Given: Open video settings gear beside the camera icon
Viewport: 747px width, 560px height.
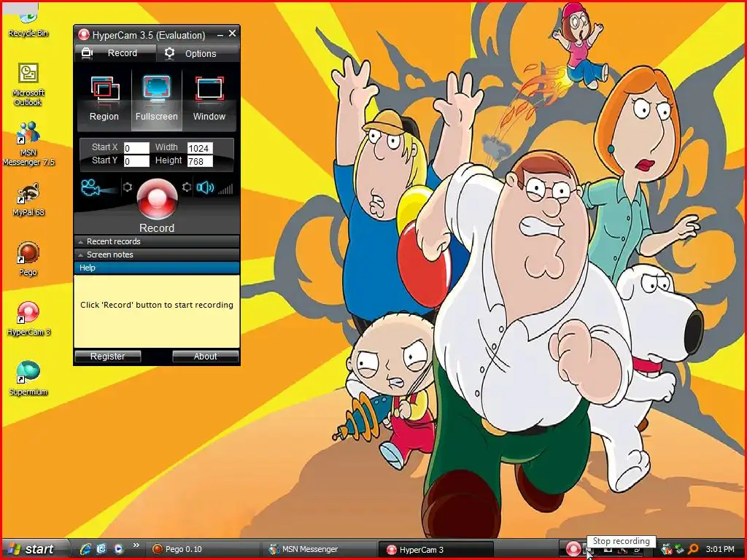Looking at the screenshot, I should tap(127, 187).
